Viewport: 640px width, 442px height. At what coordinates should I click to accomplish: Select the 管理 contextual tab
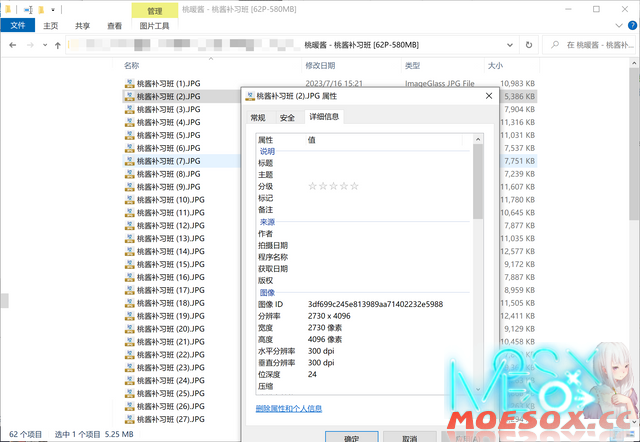click(155, 11)
